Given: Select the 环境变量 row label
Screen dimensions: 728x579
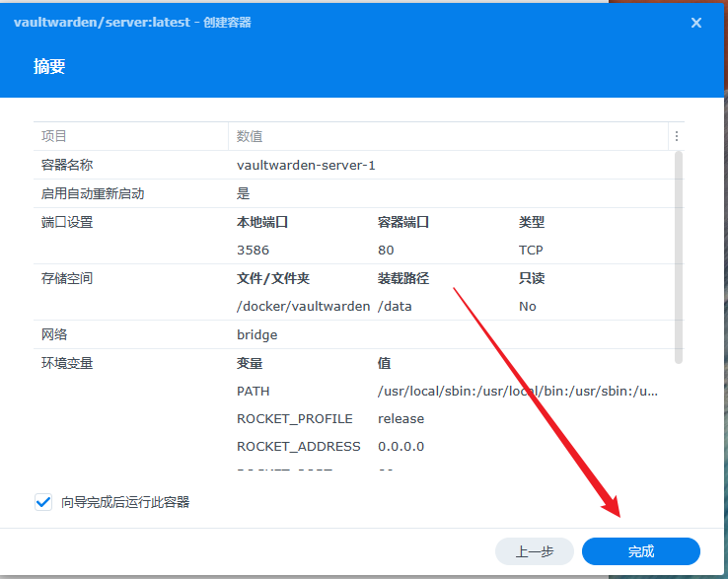Looking at the screenshot, I should coord(67,363).
